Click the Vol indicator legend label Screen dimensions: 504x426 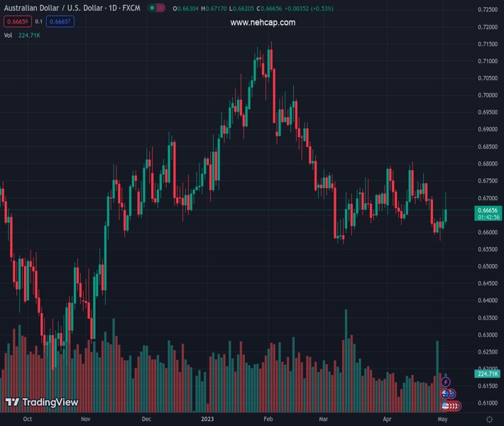click(8, 35)
